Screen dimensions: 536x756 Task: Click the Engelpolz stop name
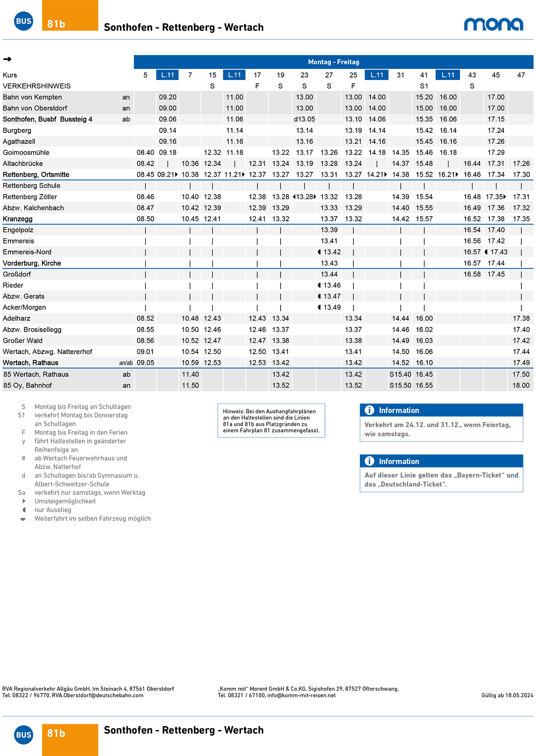coord(18,230)
